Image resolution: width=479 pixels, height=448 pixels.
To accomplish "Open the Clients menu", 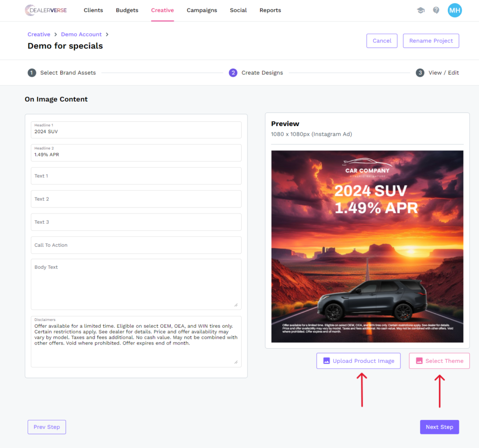I will click(93, 10).
